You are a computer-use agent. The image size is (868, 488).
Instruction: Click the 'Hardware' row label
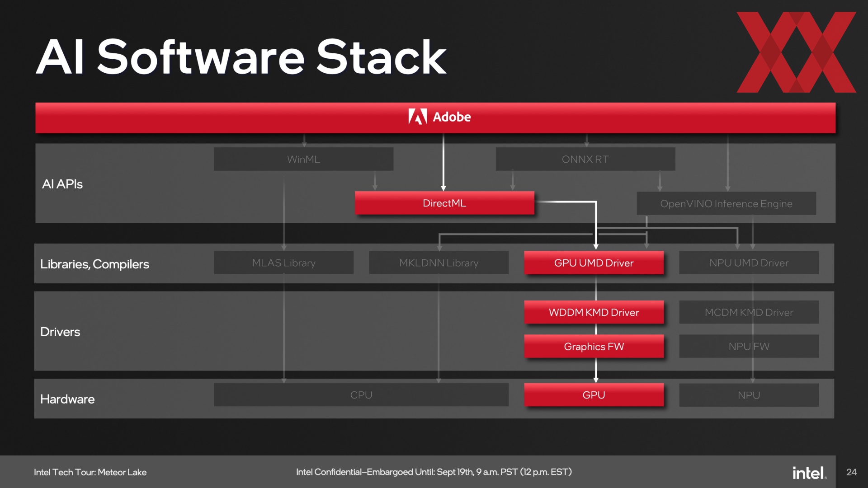[67, 399]
